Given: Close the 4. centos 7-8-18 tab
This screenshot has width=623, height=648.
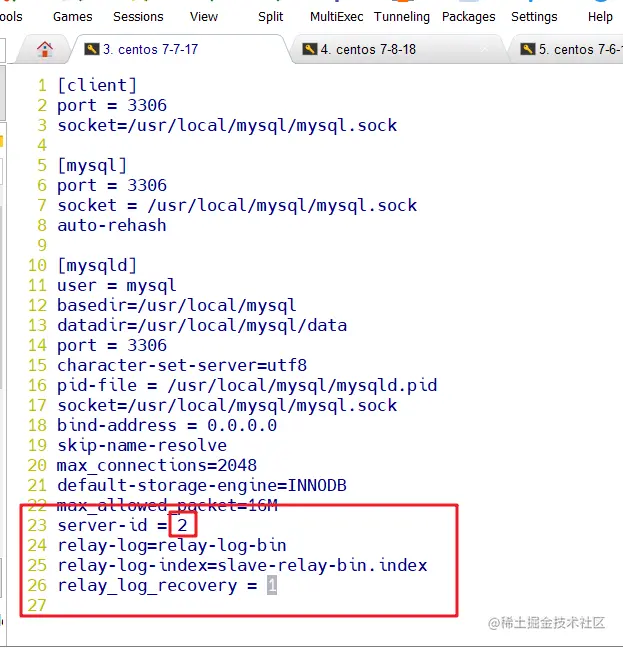Looking at the screenshot, I should (485, 50).
